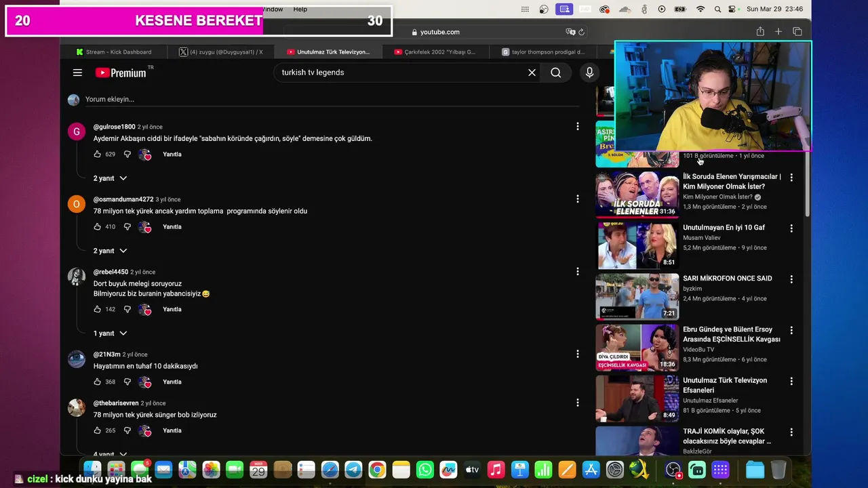Reply via Yanıtla on @osmanduman4272 comment
Image resolution: width=868 pixels, height=488 pixels.
click(172, 227)
